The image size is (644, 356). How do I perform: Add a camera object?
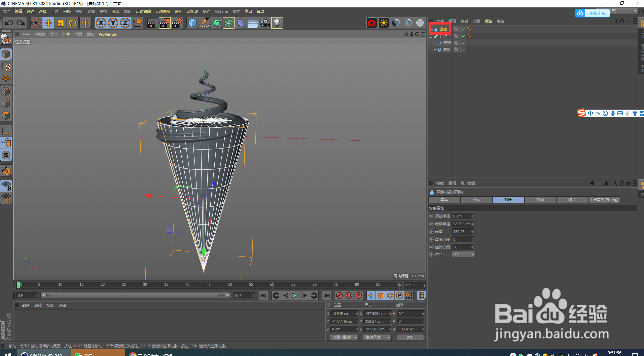(265, 23)
